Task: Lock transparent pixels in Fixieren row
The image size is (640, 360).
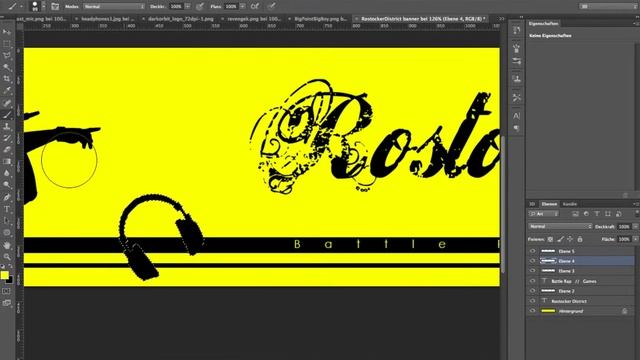Action: click(x=550, y=239)
